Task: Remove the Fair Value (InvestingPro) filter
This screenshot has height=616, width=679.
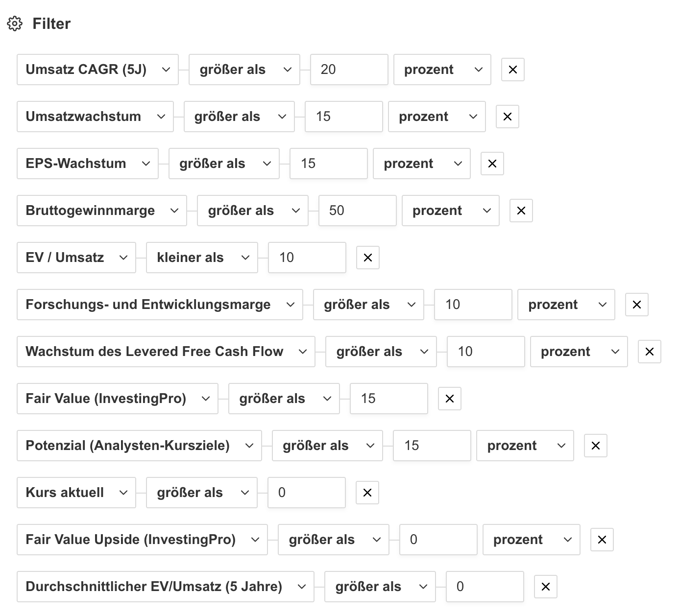Action: (x=450, y=399)
